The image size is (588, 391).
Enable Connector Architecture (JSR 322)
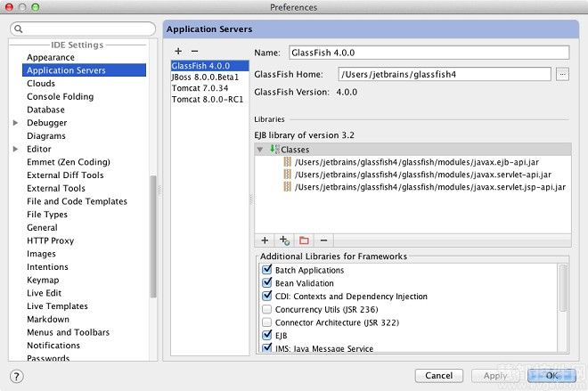[x=266, y=322]
